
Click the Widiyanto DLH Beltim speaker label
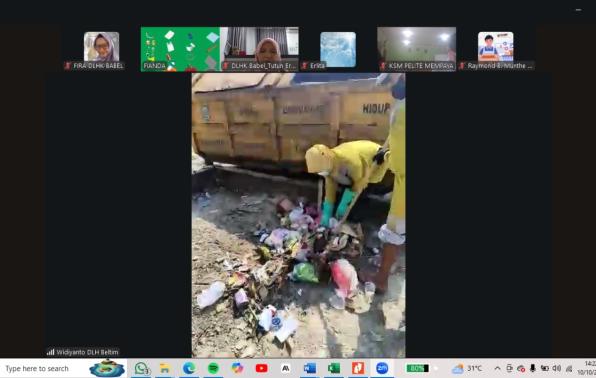82,352
